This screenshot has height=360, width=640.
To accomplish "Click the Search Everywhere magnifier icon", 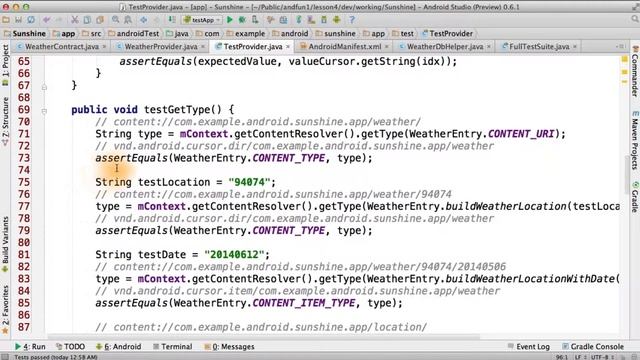I will [635, 19].
